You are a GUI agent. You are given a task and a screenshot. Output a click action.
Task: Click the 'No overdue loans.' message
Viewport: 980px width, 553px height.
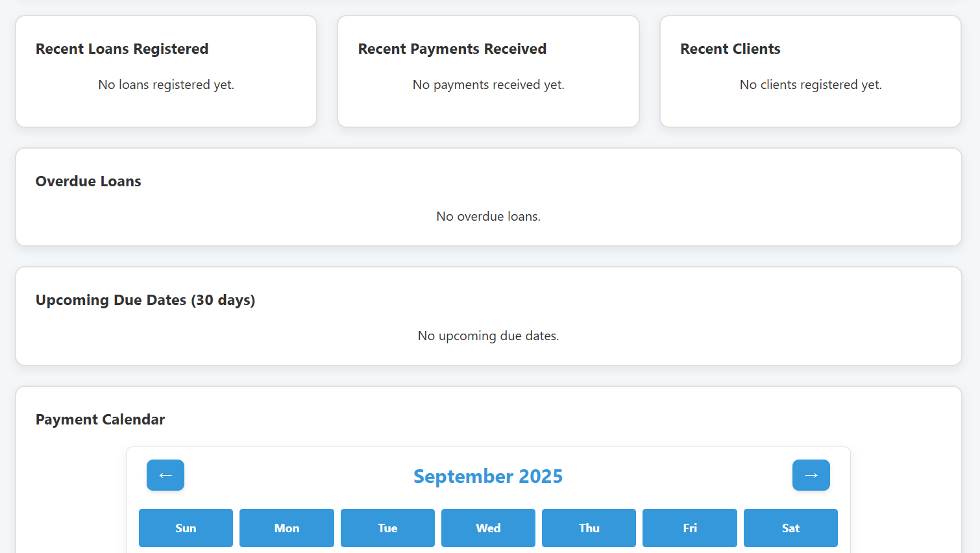[489, 216]
